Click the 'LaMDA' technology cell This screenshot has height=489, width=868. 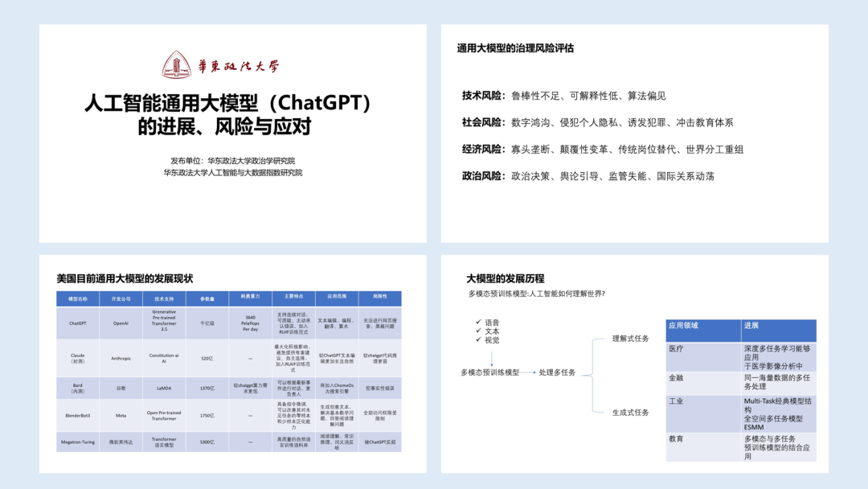[x=164, y=388]
